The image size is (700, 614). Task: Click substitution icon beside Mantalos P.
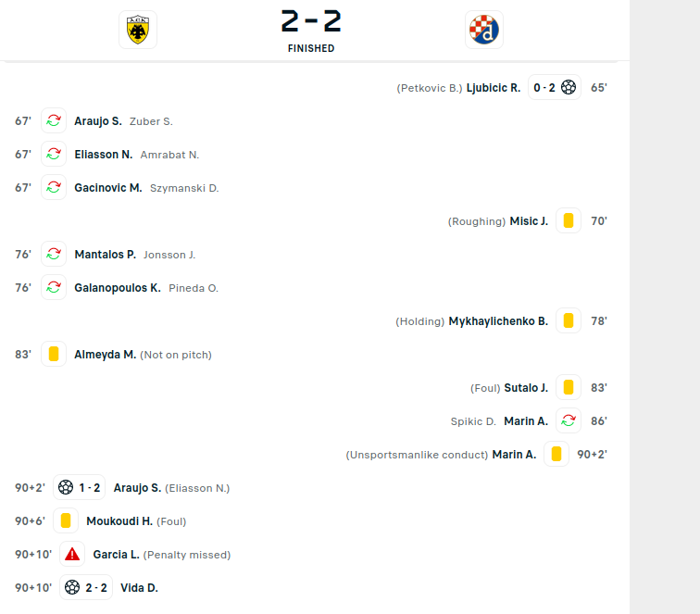click(54, 255)
